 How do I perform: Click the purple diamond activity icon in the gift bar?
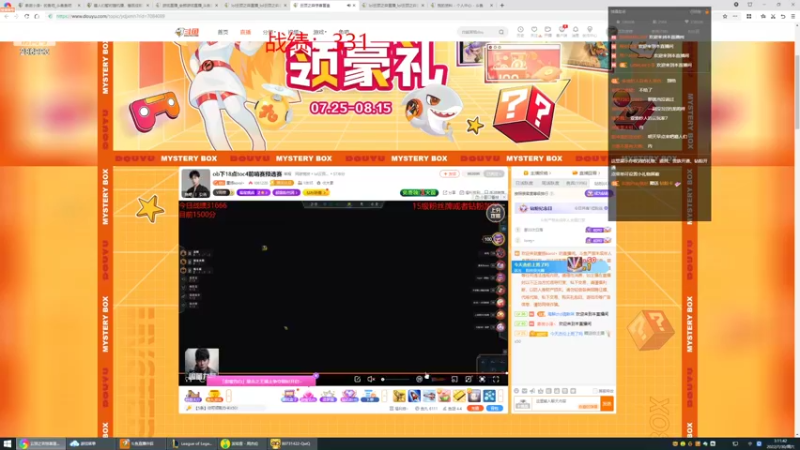pyautogui.click(x=349, y=396)
